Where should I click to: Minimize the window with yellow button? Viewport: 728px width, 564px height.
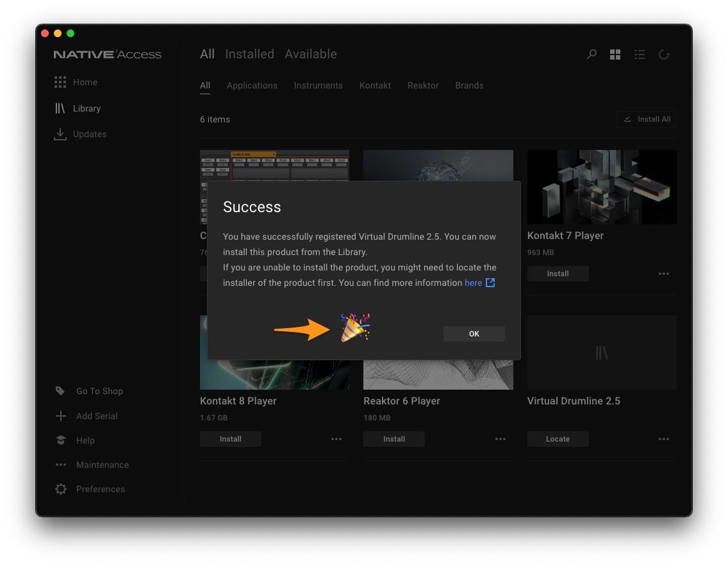click(x=58, y=33)
